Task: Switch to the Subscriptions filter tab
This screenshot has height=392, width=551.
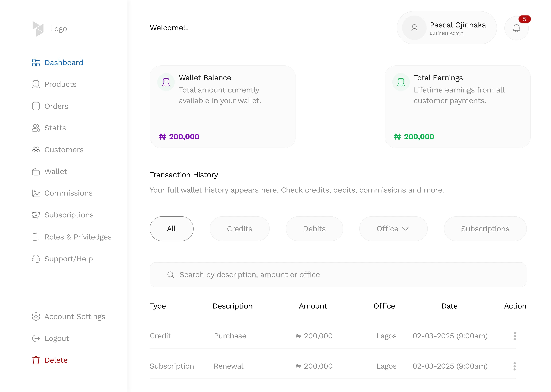Action: [x=485, y=229]
